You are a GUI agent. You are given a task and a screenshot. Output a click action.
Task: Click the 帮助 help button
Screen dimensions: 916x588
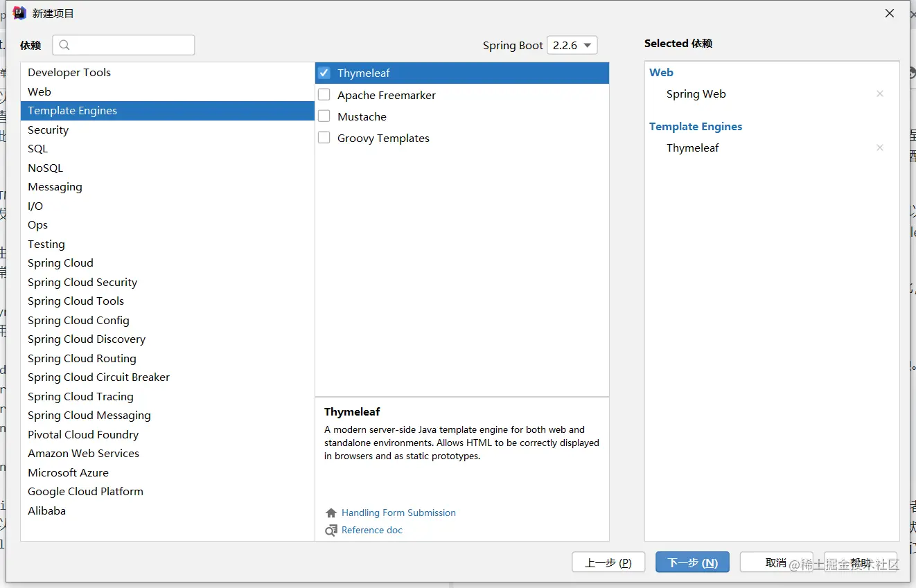click(x=861, y=562)
